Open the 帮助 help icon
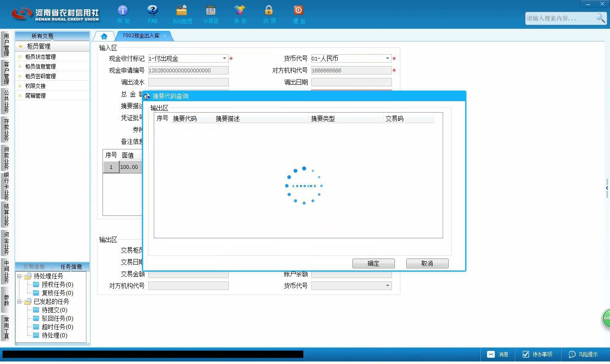The height and width of the screenshot is (364, 610). [123, 14]
